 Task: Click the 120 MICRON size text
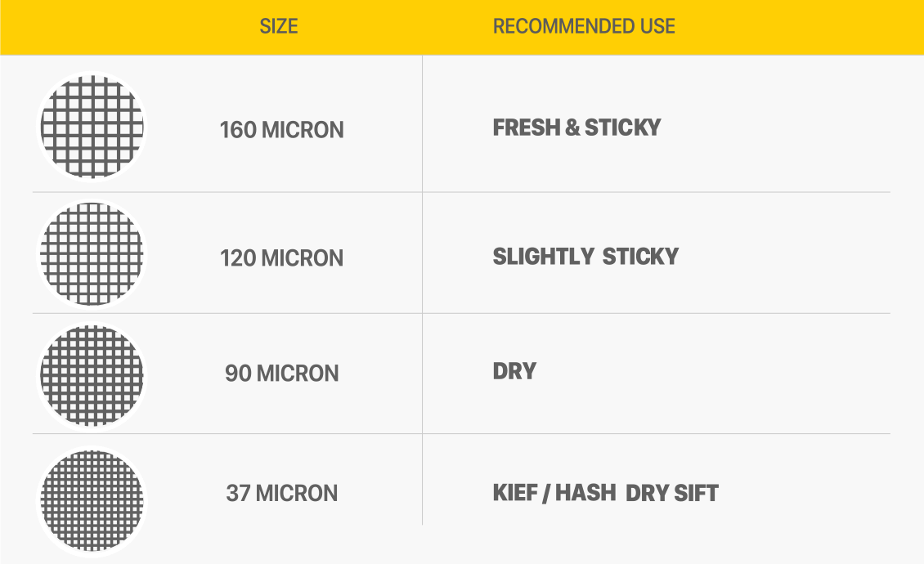click(x=281, y=258)
